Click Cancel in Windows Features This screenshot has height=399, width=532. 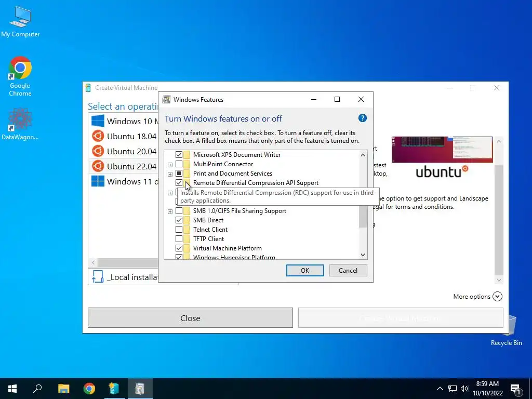click(x=348, y=270)
